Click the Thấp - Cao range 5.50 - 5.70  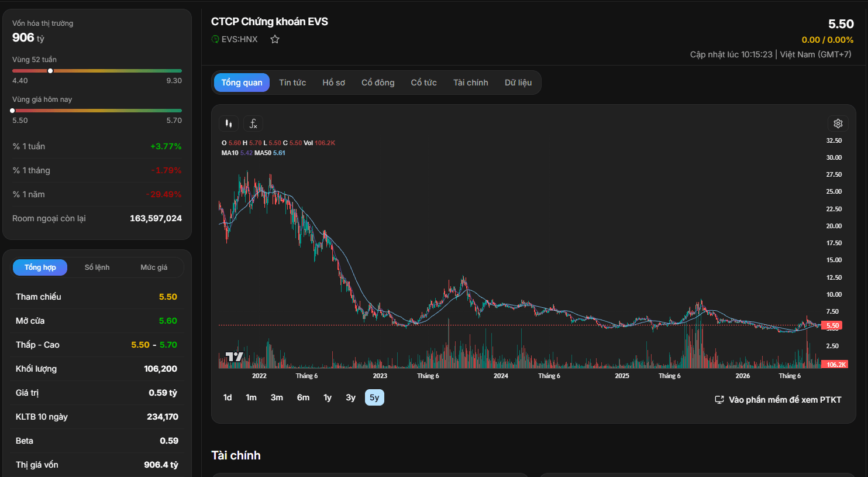(x=154, y=345)
